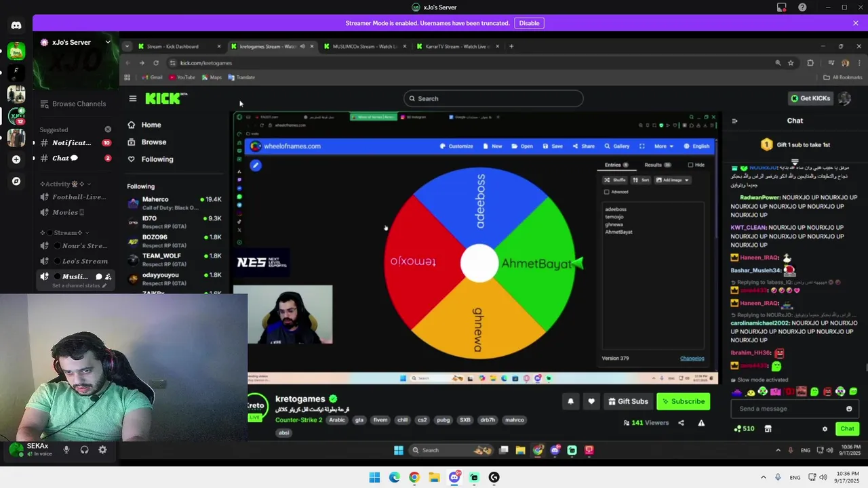Toggle notification bell for kretogames
Viewport: 868px width, 488px height.
point(570,401)
